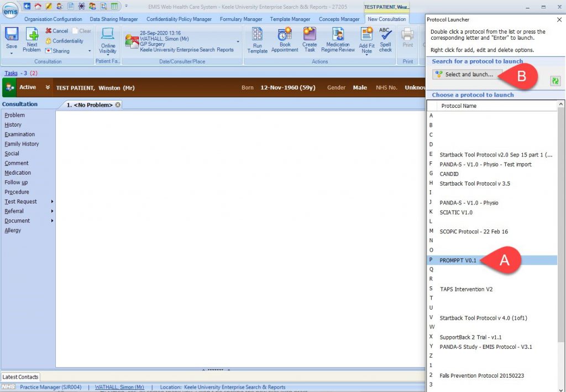Image resolution: width=566 pixels, height=392 pixels.
Task: Click the protocol list vertical scrollbar
Action: (560, 224)
